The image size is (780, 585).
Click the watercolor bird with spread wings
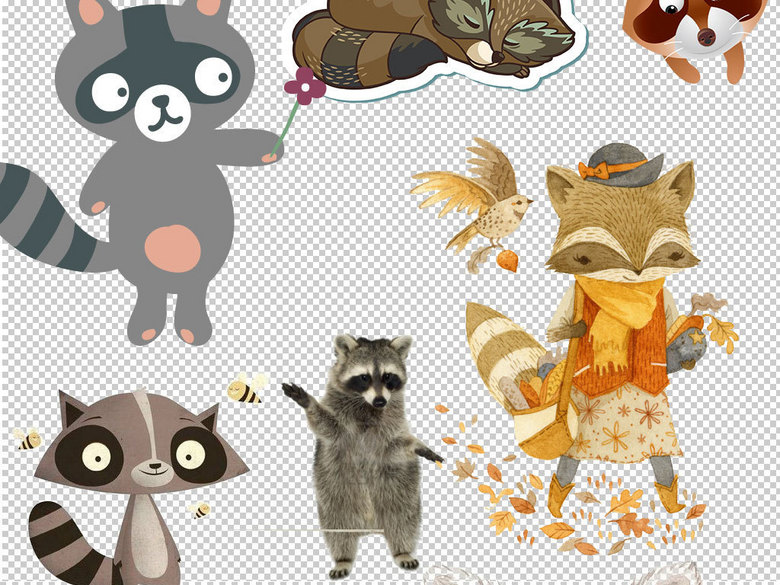tap(480, 200)
